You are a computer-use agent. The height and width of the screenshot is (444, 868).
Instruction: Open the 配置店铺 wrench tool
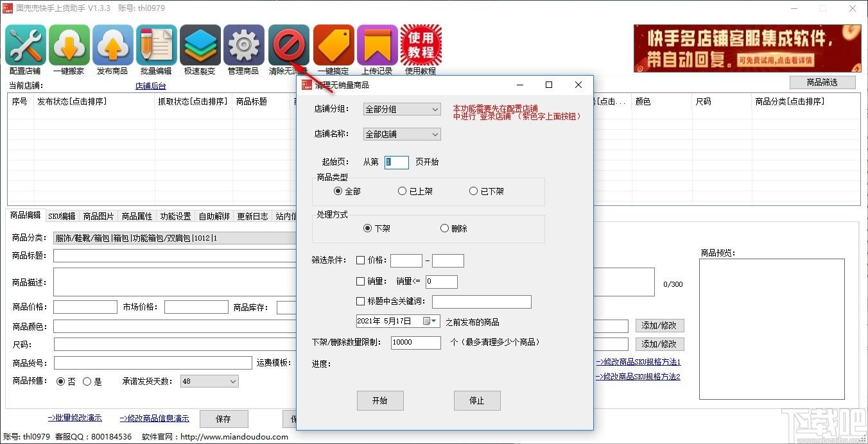26,46
